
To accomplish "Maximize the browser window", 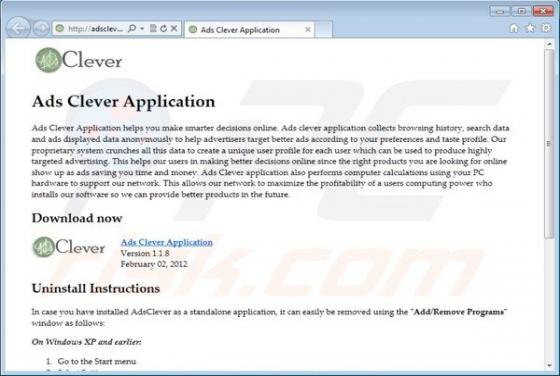I will [x=521, y=11].
